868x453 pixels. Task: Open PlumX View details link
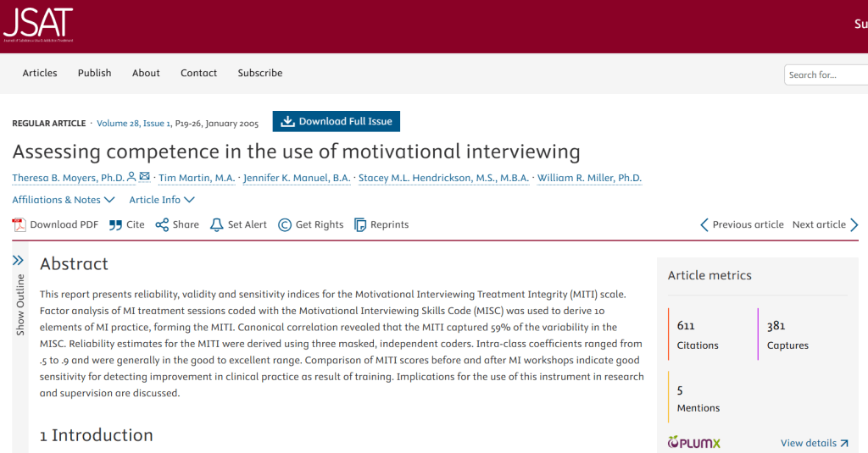(814, 443)
